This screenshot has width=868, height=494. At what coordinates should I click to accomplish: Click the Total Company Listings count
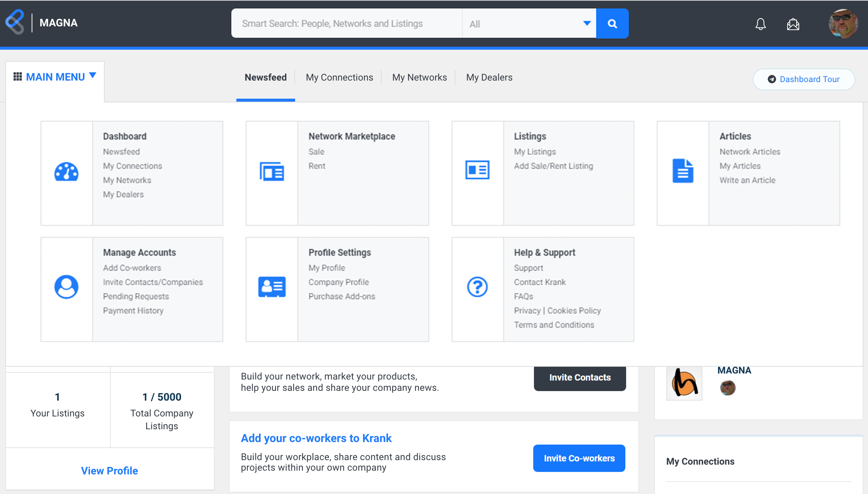162,397
